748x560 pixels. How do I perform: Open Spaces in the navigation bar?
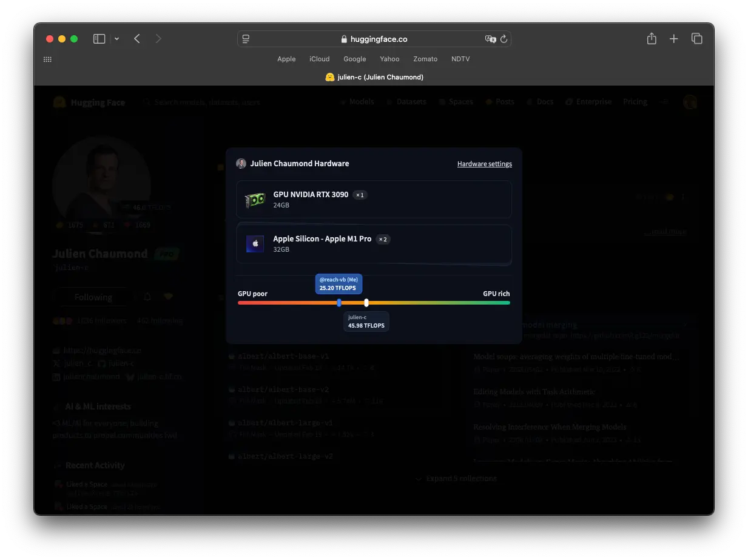pos(456,102)
